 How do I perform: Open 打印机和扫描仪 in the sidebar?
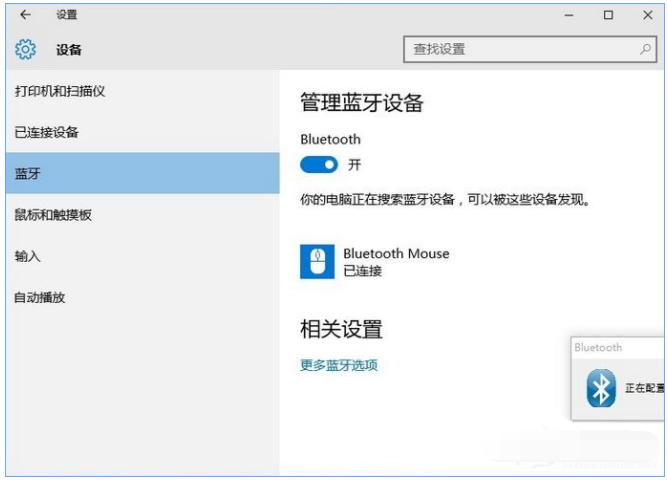click(x=60, y=91)
